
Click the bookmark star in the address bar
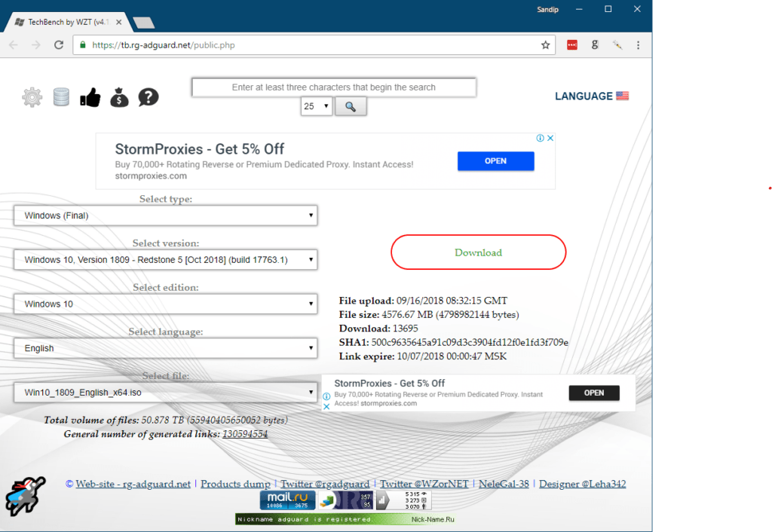(x=545, y=44)
